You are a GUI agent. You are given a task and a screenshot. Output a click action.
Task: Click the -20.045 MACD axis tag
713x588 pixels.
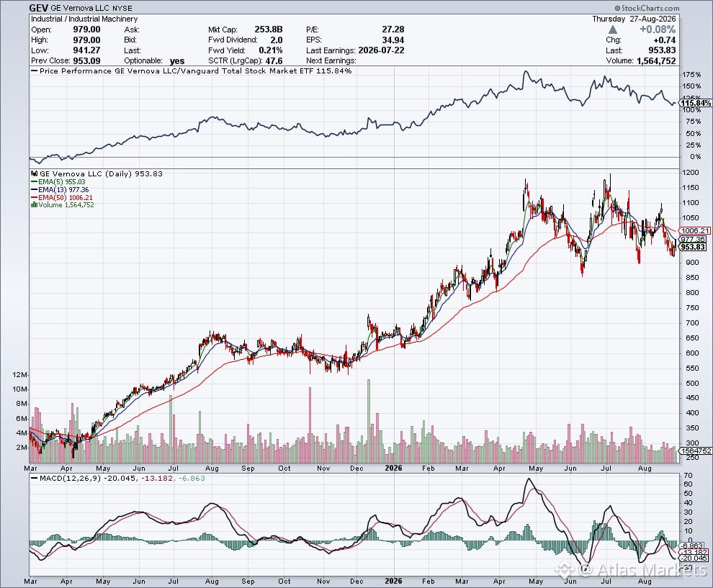(x=694, y=558)
